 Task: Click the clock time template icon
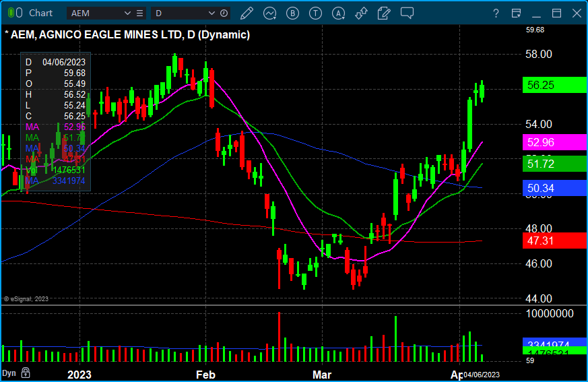(224, 13)
